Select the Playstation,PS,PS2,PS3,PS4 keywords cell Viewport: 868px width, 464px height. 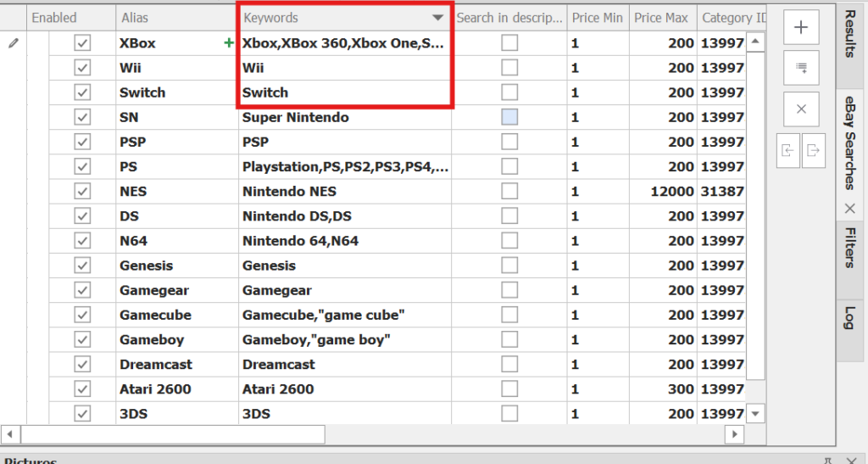tap(345, 166)
